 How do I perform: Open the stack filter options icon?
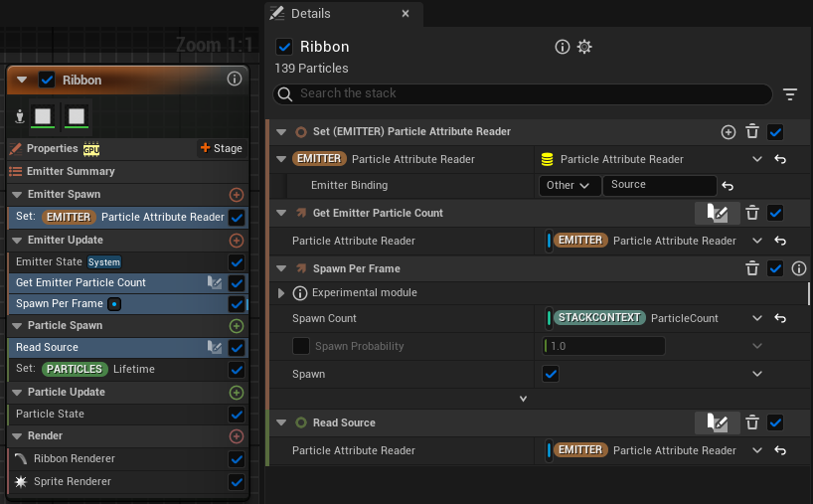790,94
